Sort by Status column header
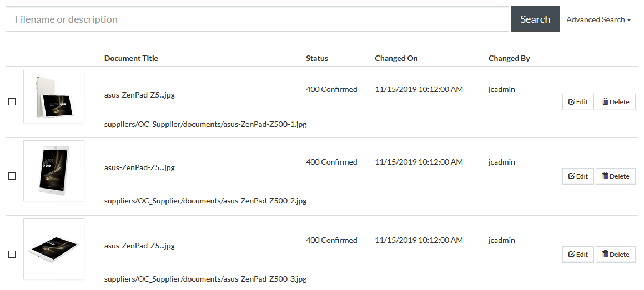Viewport: 644px width, 290px height. 316,58
